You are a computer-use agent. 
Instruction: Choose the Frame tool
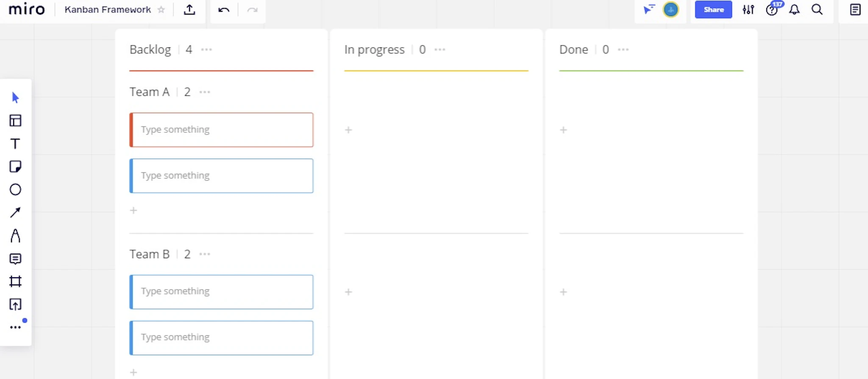point(15,281)
